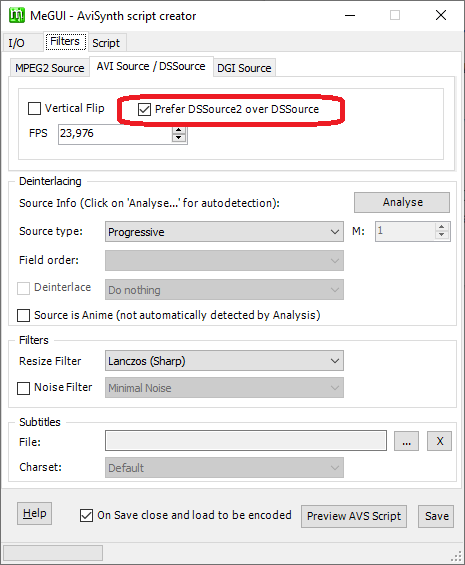Viewport: 465px width, 565px height.
Task: Open the Script tab
Action: [x=106, y=43]
